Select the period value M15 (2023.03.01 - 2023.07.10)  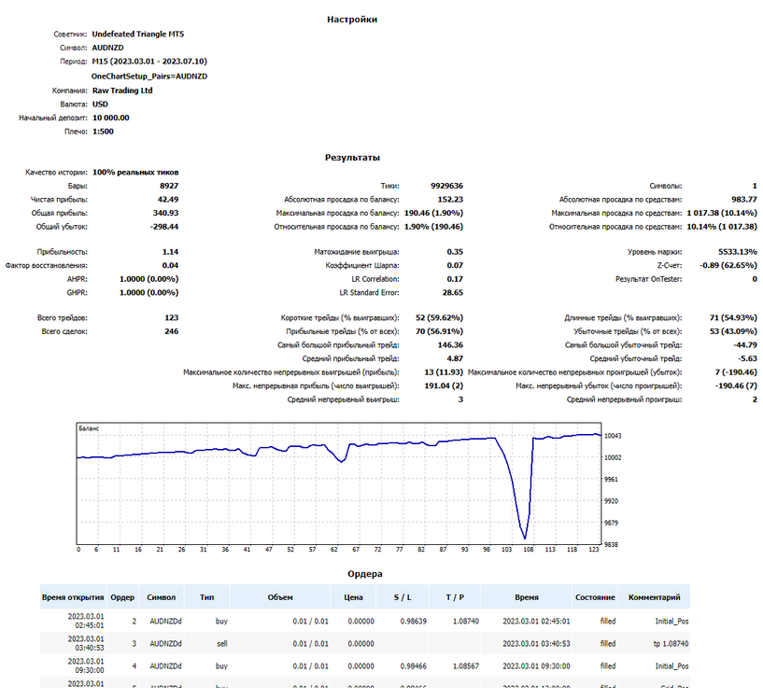[149, 62]
